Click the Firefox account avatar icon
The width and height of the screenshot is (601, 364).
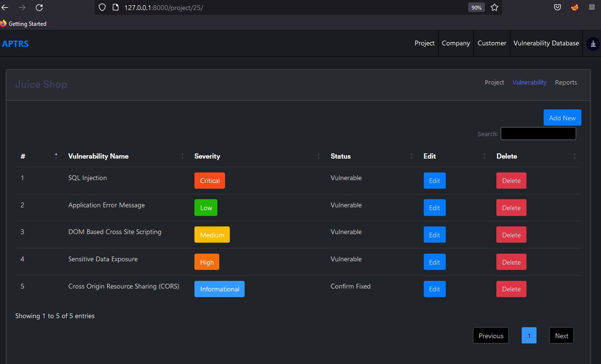click(x=575, y=7)
